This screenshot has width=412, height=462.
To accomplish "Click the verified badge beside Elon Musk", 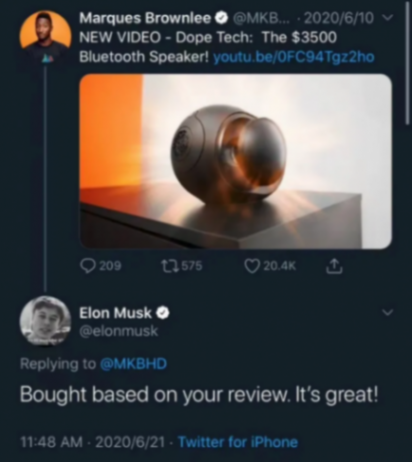I will coord(163,313).
